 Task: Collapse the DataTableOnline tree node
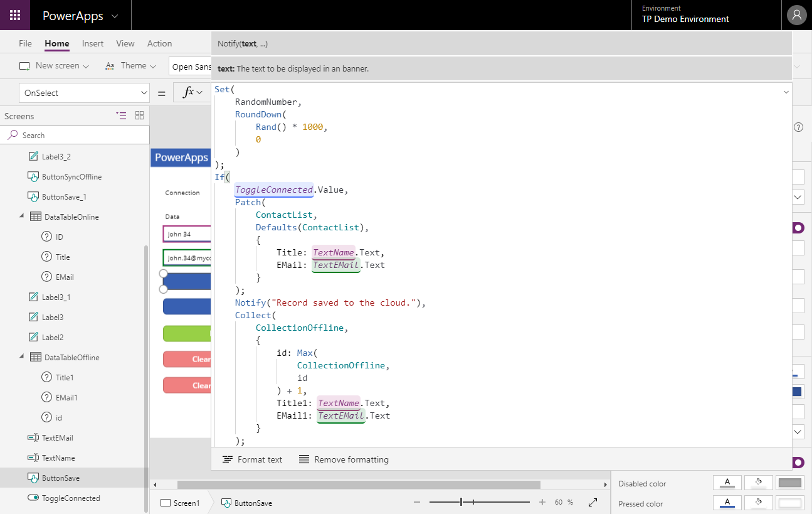tap(22, 217)
